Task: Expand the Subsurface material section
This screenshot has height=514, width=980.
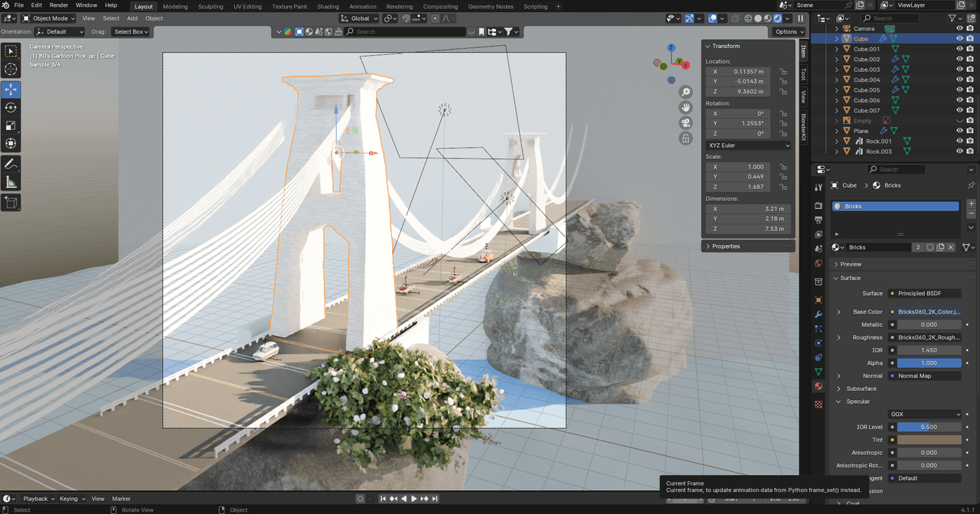Action: pos(861,389)
